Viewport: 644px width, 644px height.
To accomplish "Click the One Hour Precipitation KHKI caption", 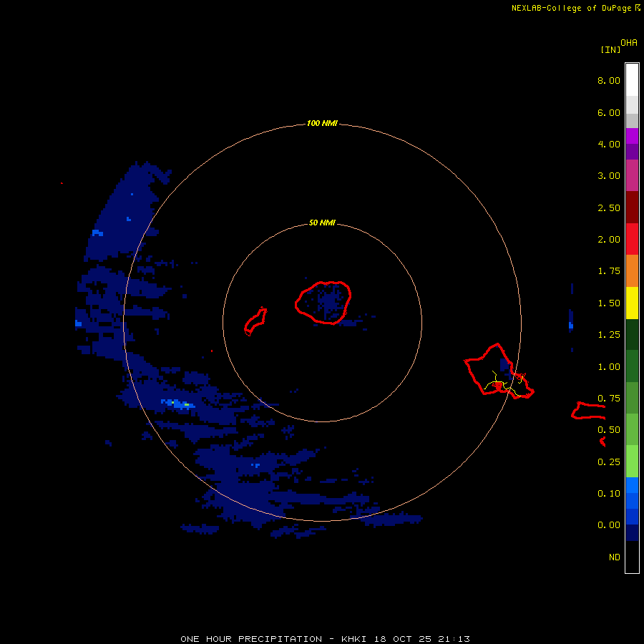I will 326,639.
